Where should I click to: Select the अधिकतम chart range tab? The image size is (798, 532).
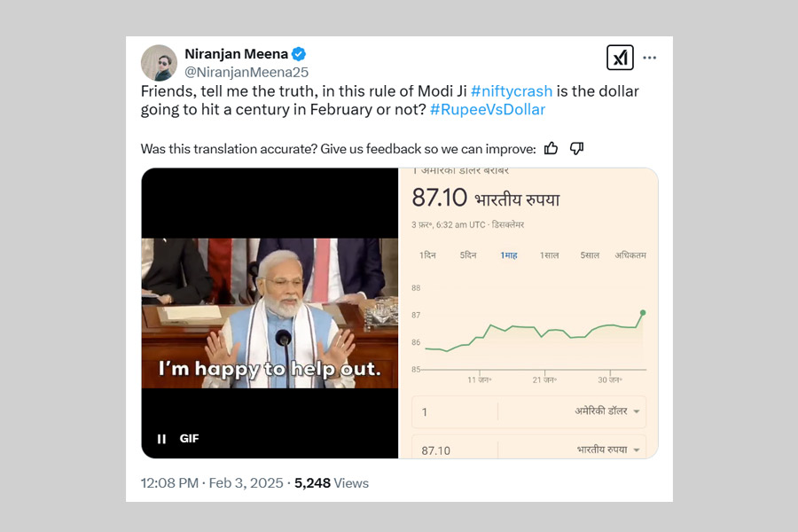coord(630,255)
